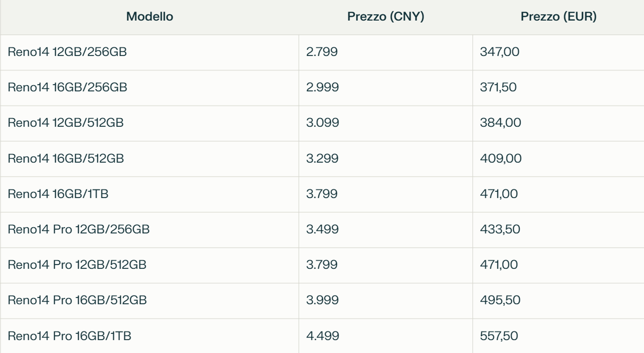Click the 2.999 CNY price cell
The width and height of the screenshot is (644, 353).
pyautogui.click(x=386, y=88)
